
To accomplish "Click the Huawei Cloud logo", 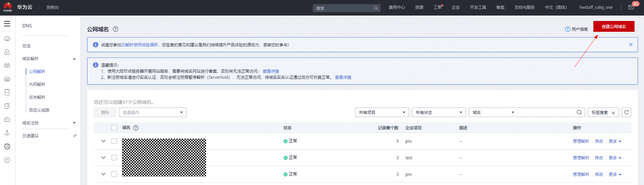I will (8, 7).
